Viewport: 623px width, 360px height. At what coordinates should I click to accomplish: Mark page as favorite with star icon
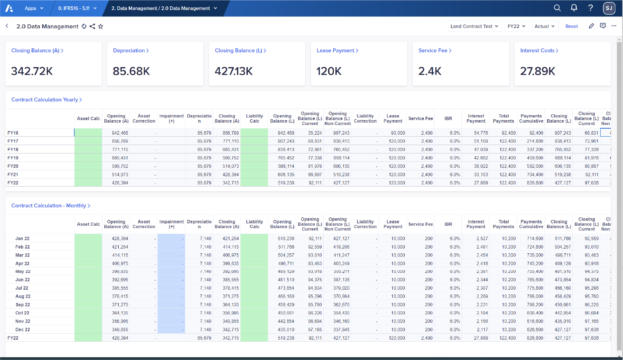(101, 27)
